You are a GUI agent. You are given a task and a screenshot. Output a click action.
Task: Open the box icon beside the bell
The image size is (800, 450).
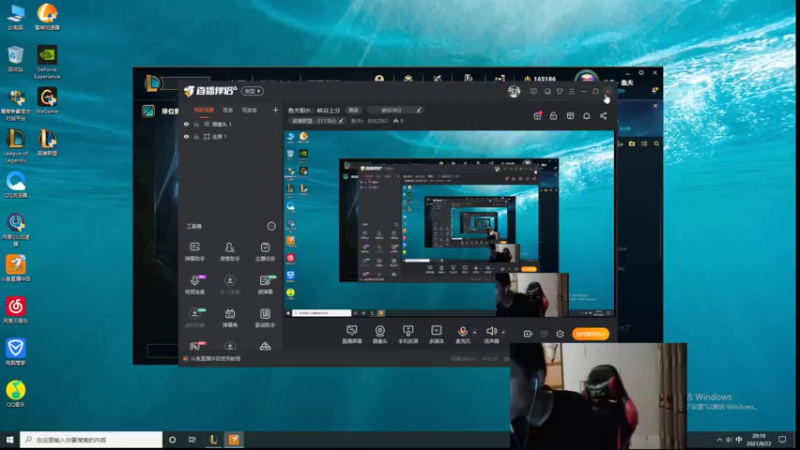click(570, 116)
